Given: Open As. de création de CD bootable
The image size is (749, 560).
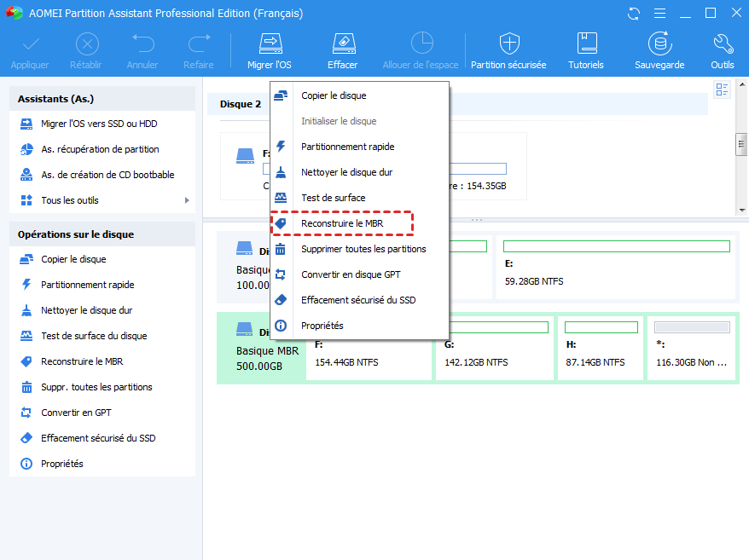Looking at the screenshot, I should pyautogui.click(x=107, y=175).
